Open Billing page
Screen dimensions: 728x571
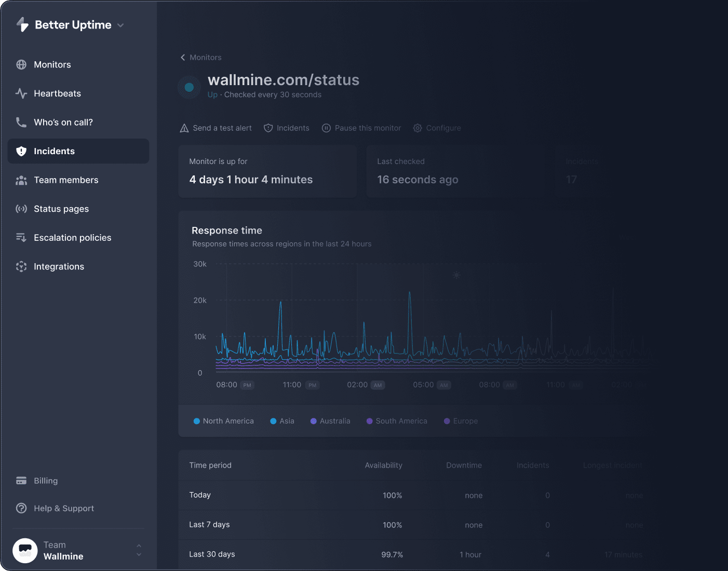coord(46,481)
